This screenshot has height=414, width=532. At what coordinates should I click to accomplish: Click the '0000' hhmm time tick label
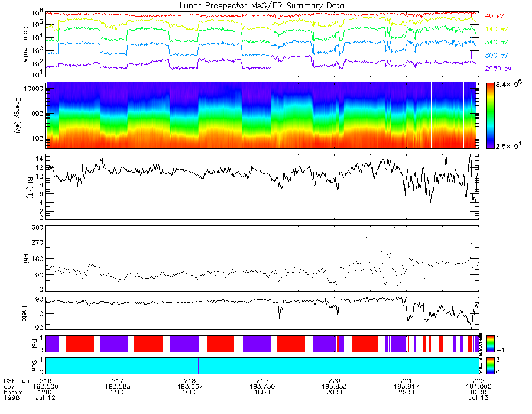478,392
